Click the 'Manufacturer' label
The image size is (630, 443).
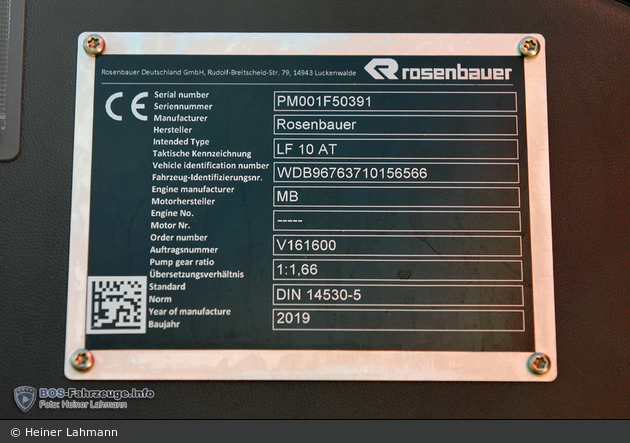point(180,118)
